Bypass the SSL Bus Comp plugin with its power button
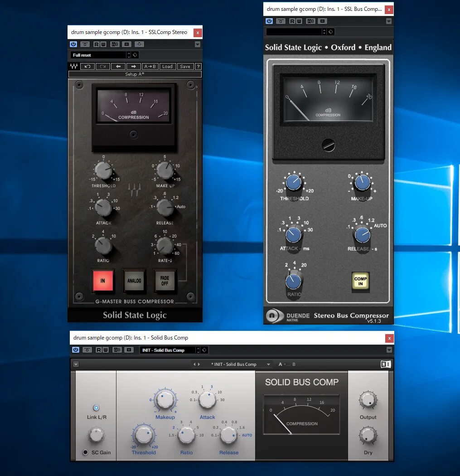 269,21
